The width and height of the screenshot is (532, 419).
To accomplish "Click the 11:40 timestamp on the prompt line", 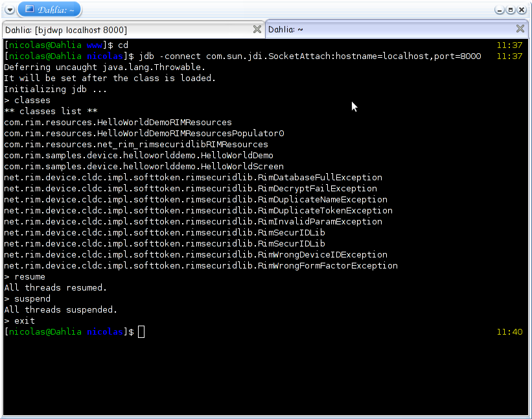I will tap(509, 332).
